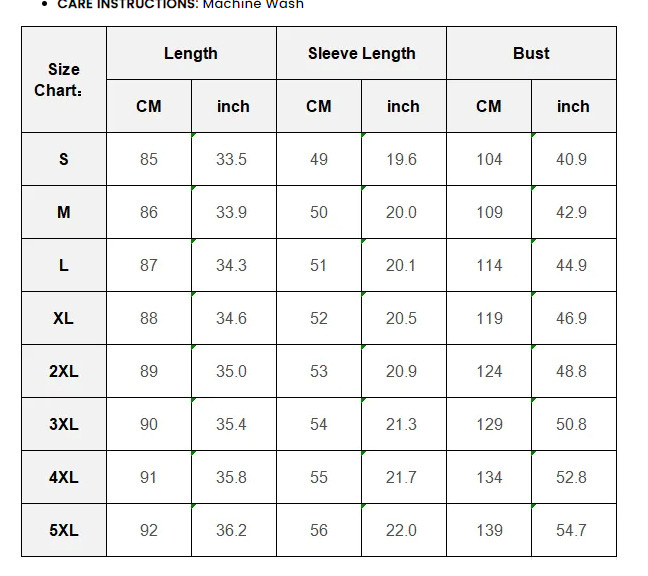Click the XL size row label

point(64,318)
